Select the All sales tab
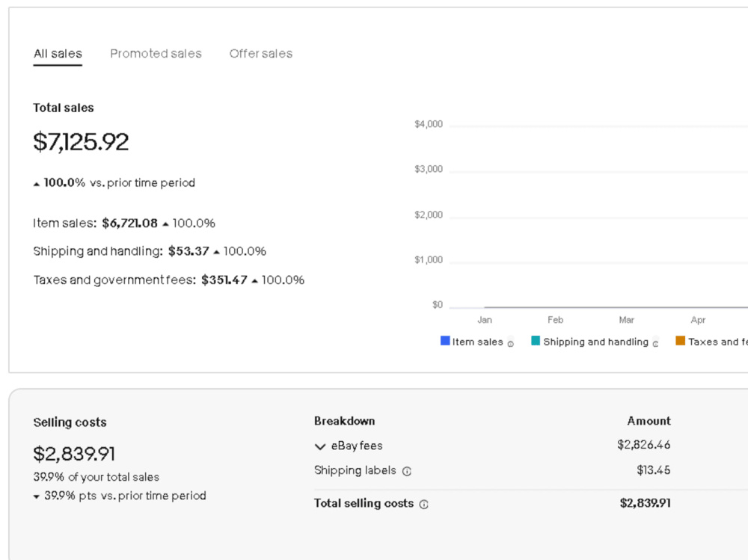The width and height of the screenshot is (748, 560). [58, 53]
